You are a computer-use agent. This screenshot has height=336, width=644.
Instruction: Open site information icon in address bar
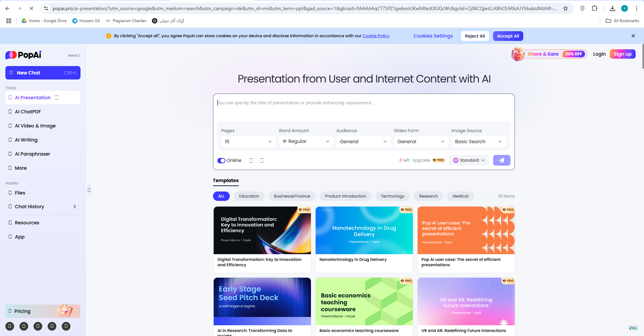click(x=46, y=8)
